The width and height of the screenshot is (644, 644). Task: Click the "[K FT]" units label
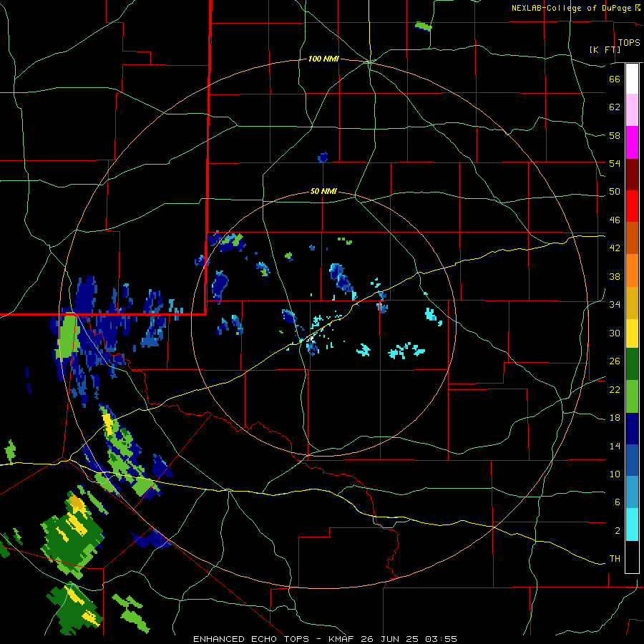point(605,49)
